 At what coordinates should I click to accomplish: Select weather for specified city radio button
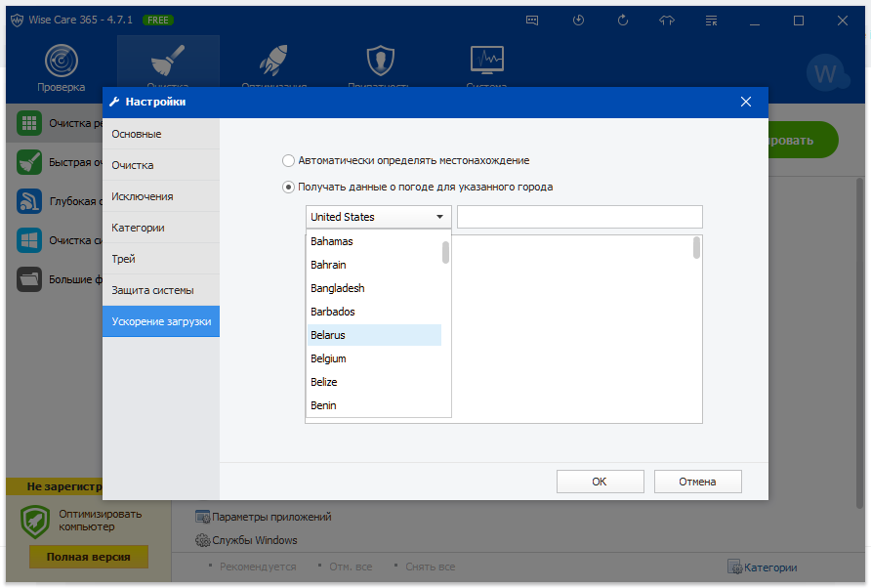point(288,187)
